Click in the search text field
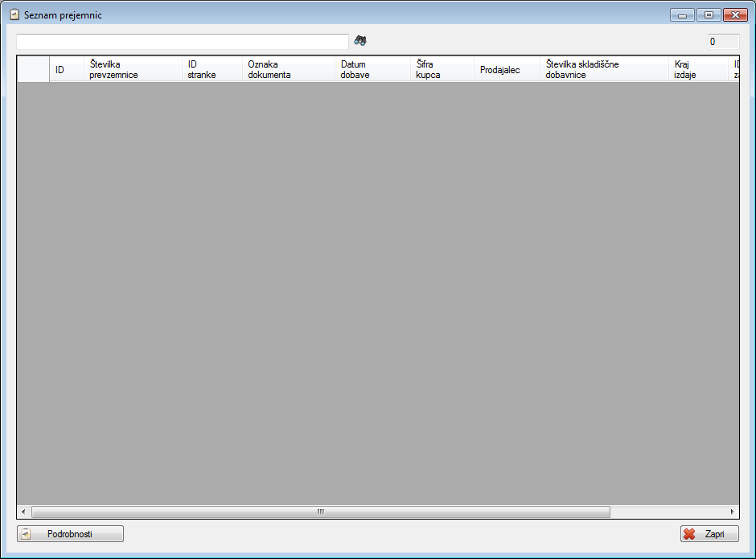This screenshot has height=559, width=756. coord(182,42)
